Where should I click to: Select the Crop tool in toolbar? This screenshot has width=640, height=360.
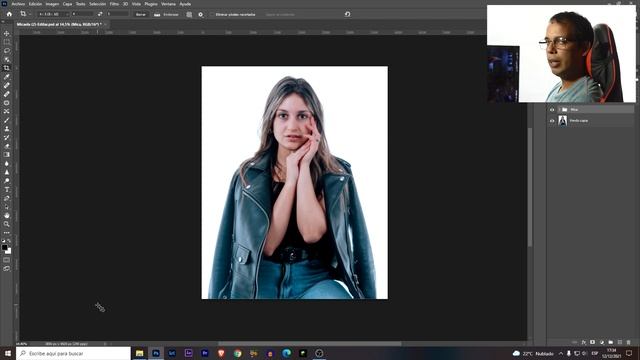coord(7,68)
